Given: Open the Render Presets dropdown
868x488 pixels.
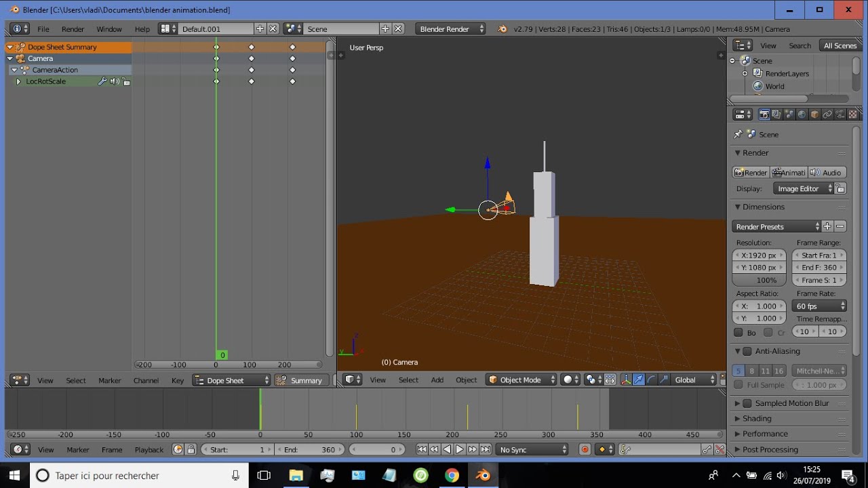Looking at the screenshot, I should click(x=776, y=226).
